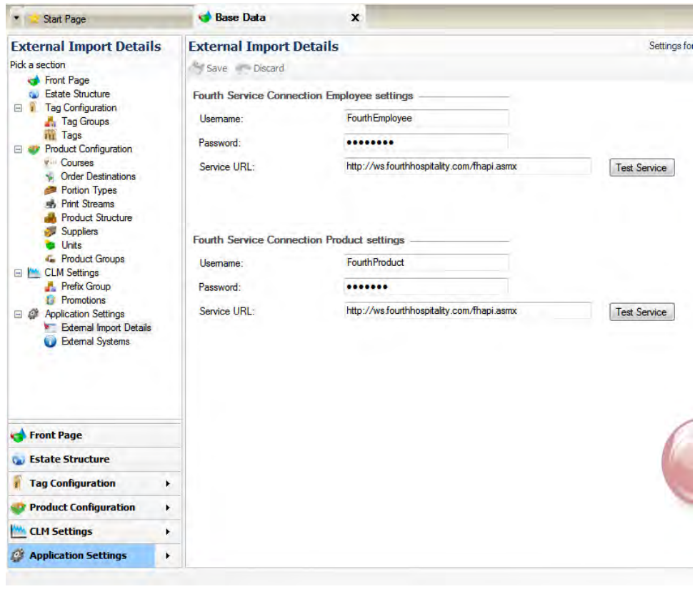Screen dimensions: 700x589
Task: Open Application Settings in the navigation bar
Action: (94, 556)
